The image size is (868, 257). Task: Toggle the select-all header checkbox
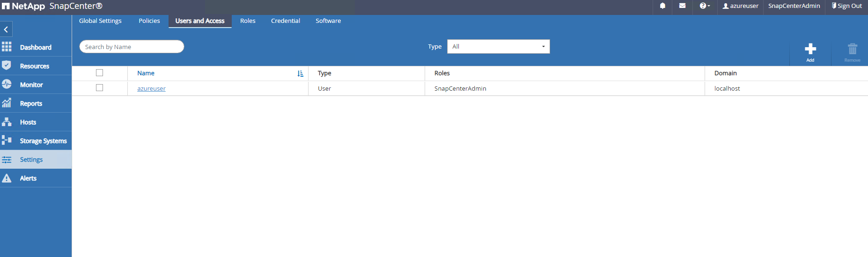(99, 72)
